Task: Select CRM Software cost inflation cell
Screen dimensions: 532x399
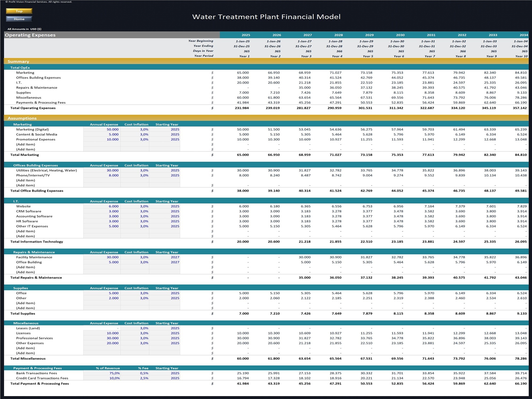Action: click(x=135, y=211)
